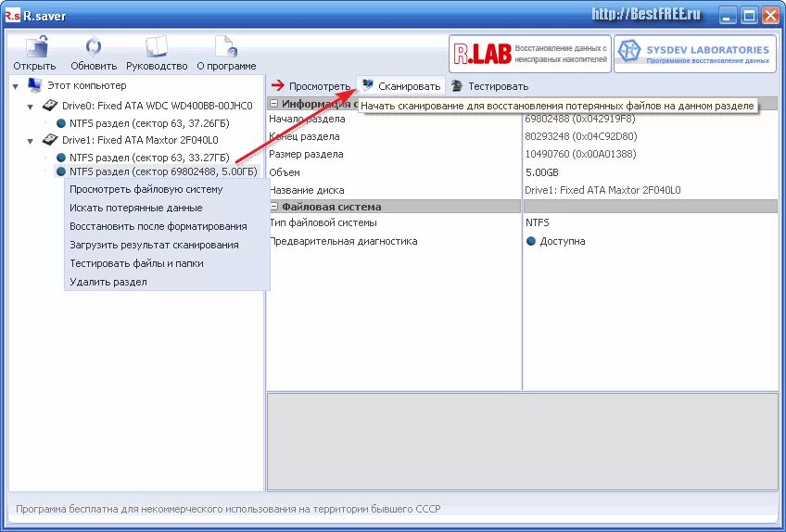Screen dimensions: 786x532
Task: Click the Объем value 5.00GB
Action: (542, 172)
